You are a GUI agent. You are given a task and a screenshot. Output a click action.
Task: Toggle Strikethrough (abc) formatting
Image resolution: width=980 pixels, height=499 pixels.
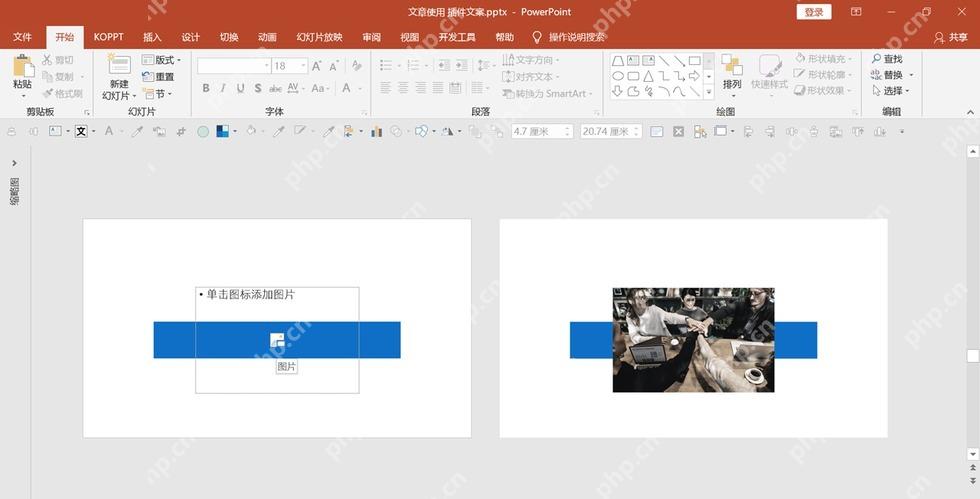click(x=275, y=89)
